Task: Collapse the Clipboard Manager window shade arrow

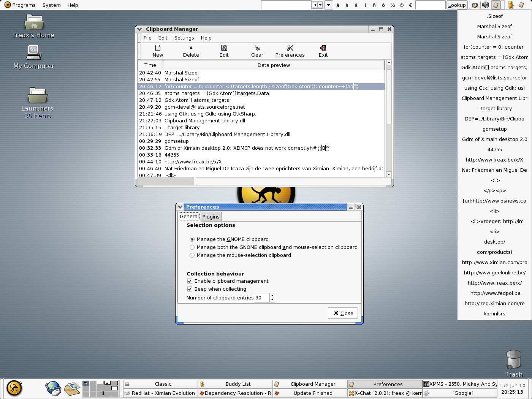Action: coord(139,29)
